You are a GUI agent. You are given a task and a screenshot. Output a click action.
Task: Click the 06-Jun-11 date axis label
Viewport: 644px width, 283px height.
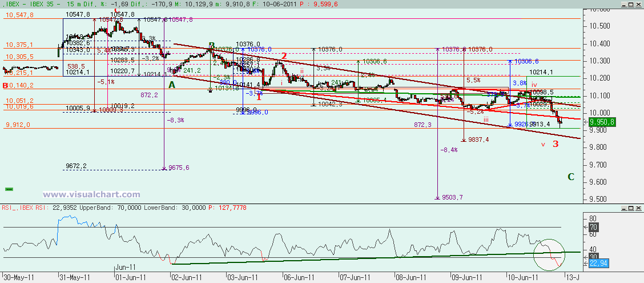[299, 277]
